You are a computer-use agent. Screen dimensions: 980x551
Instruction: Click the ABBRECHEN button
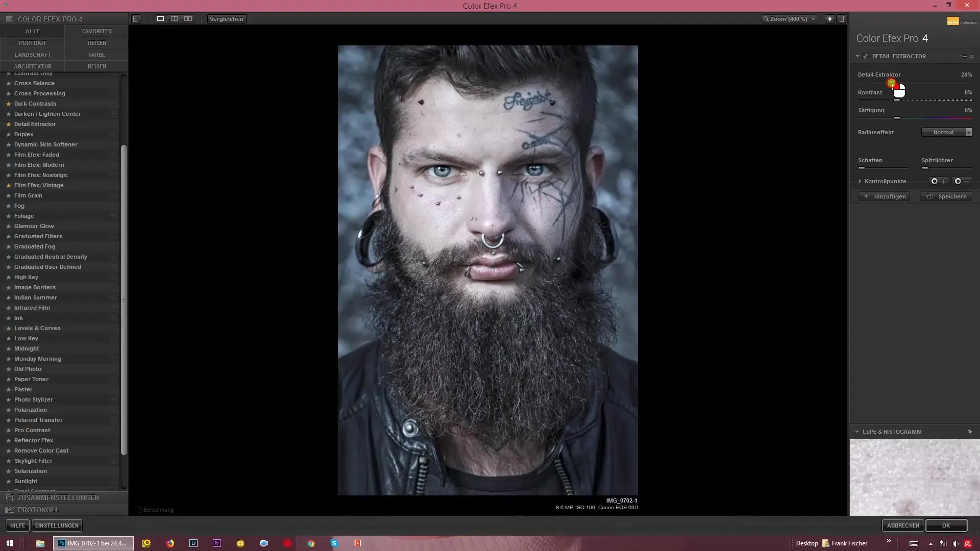click(x=903, y=525)
